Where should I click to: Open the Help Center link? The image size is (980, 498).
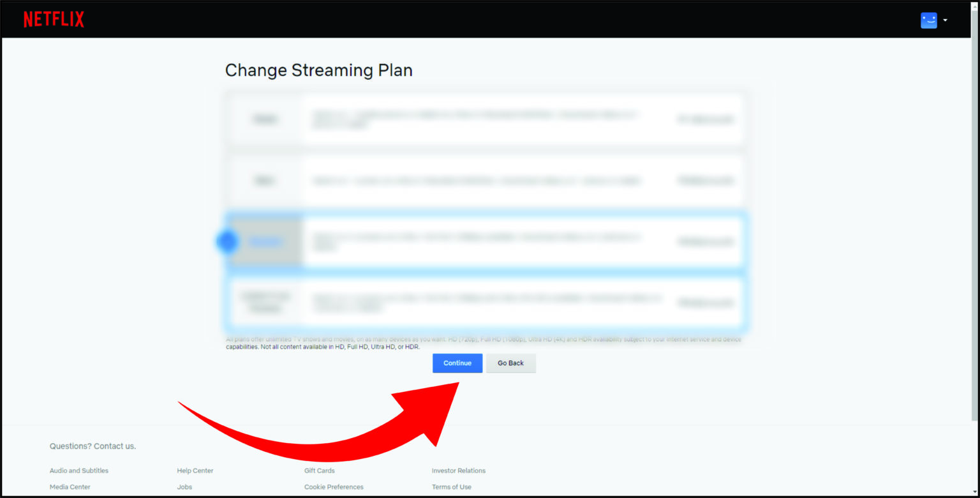tap(195, 471)
